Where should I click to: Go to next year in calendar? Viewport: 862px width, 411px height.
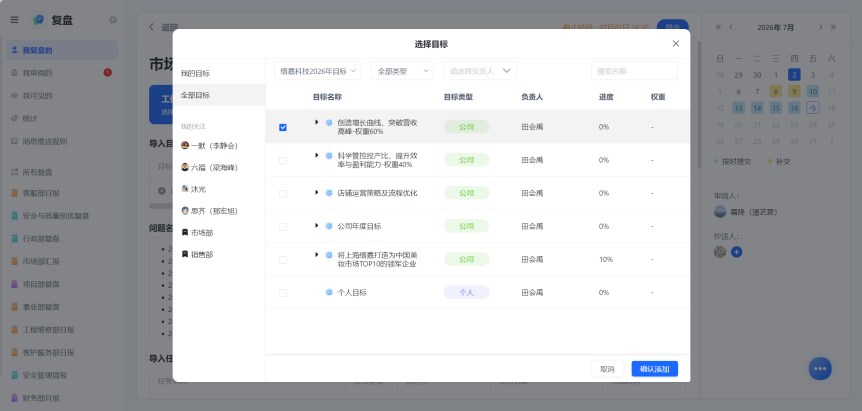click(x=833, y=27)
